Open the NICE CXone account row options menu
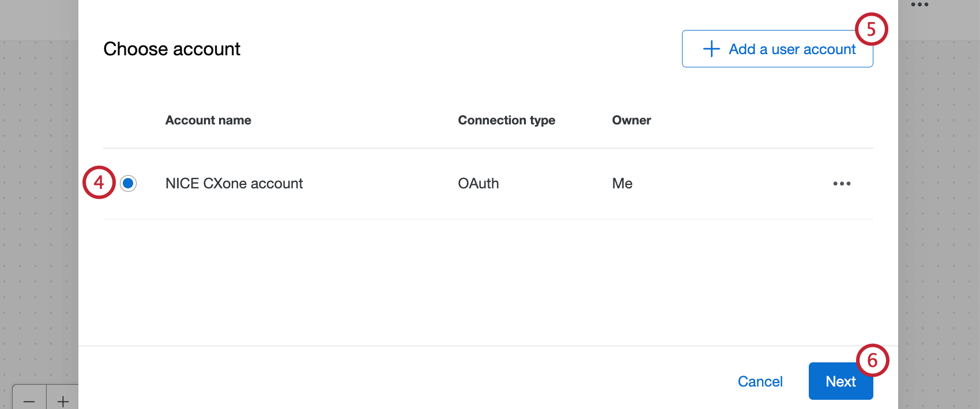The width and height of the screenshot is (980, 409). [842, 184]
